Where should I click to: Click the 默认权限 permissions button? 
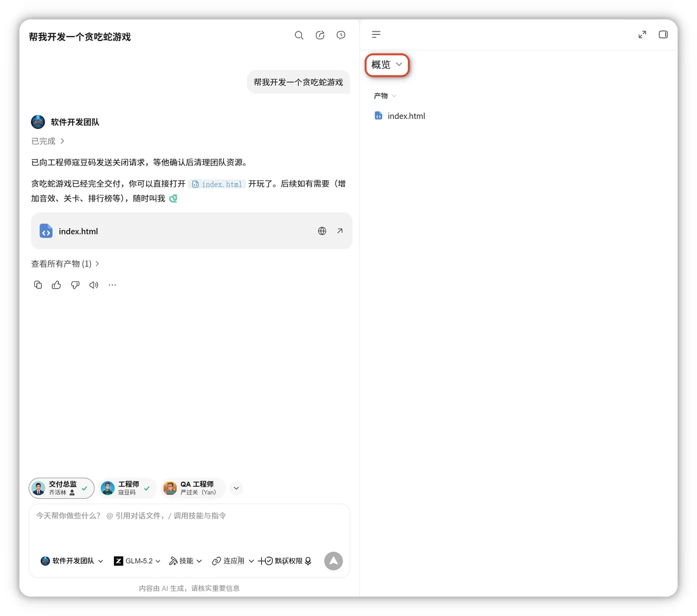[x=284, y=561]
